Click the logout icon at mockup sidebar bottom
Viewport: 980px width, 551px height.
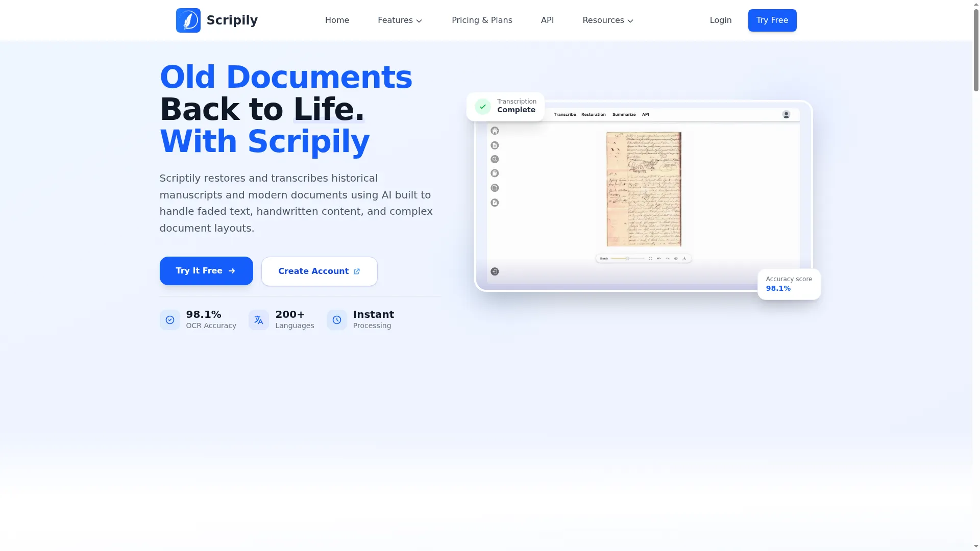point(495,271)
